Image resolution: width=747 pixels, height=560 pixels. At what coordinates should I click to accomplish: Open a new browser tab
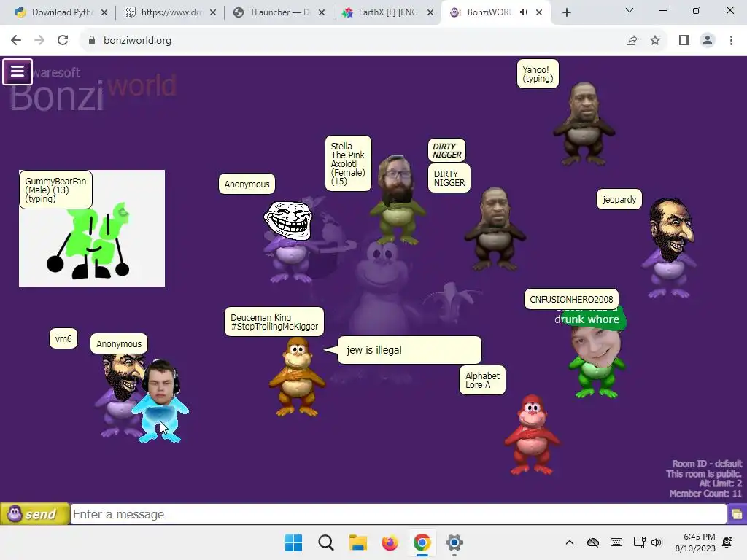coord(566,13)
